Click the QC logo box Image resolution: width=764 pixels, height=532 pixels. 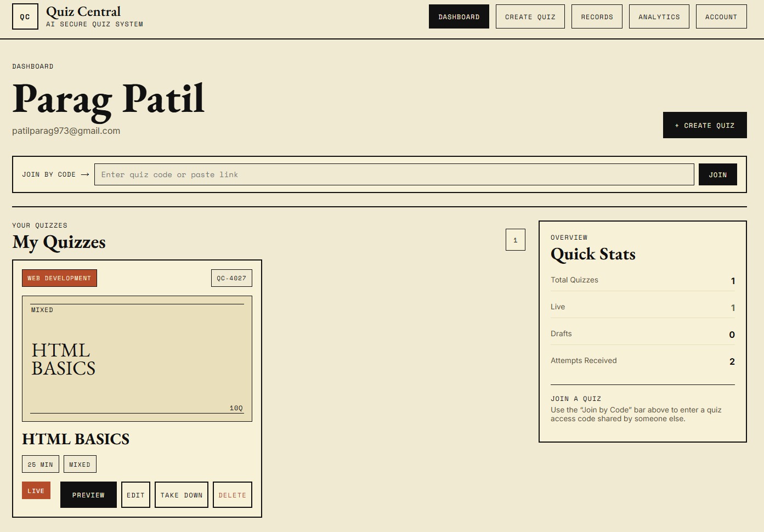pos(25,16)
